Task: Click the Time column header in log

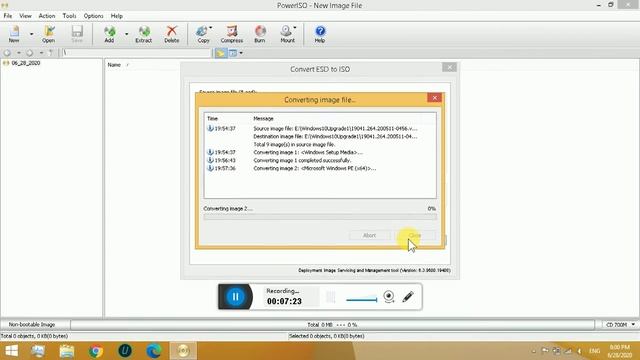Action: [x=213, y=118]
